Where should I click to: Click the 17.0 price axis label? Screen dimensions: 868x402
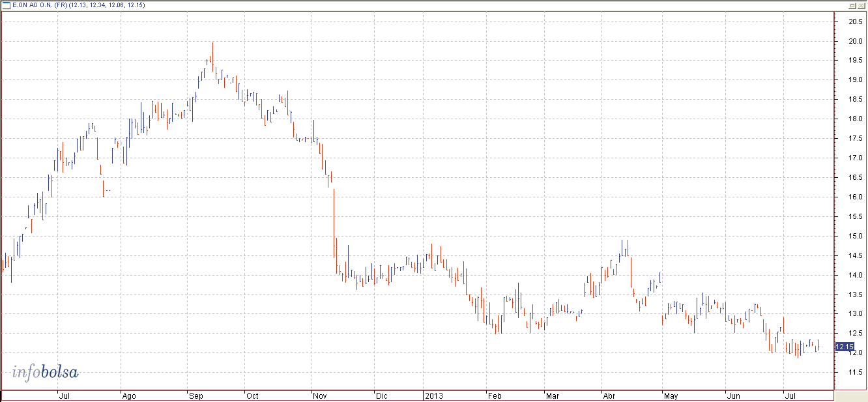[854, 158]
